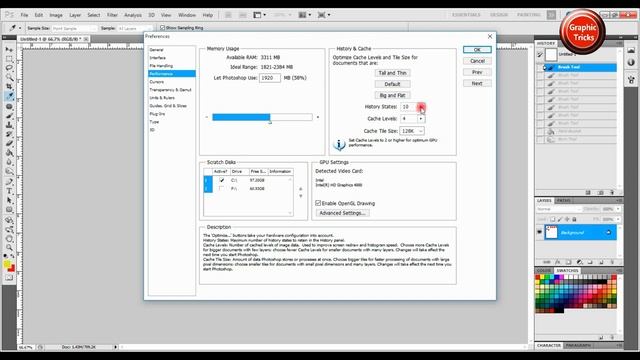Open the Sample layers dropdown in options bar
640x360 pixels.
pyautogui.click(x=134, y=28)
